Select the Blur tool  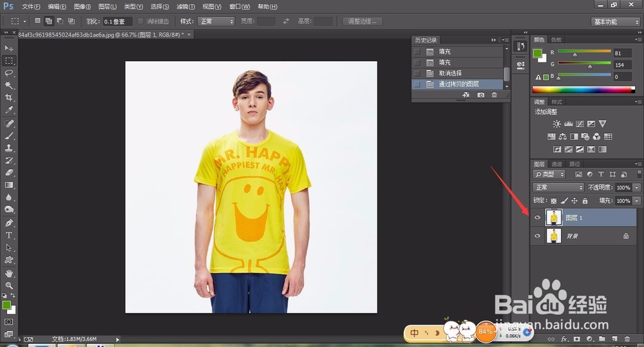[x=8, y=198]
